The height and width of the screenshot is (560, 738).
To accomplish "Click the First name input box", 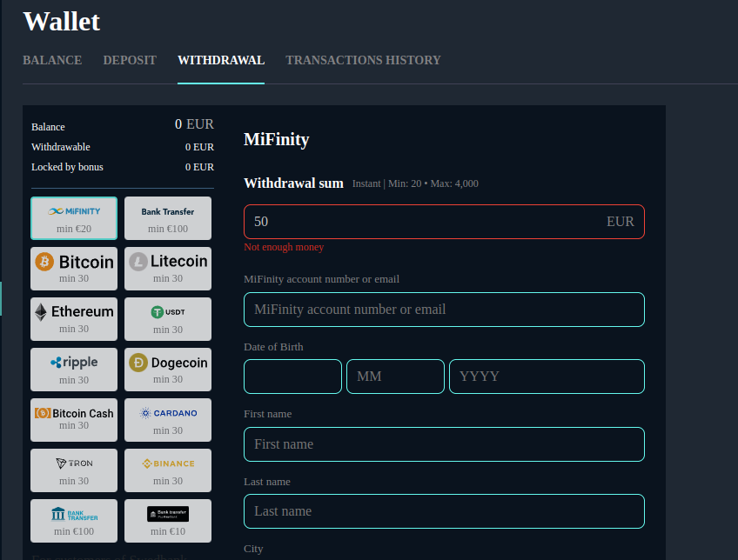I will coord(444,444).
